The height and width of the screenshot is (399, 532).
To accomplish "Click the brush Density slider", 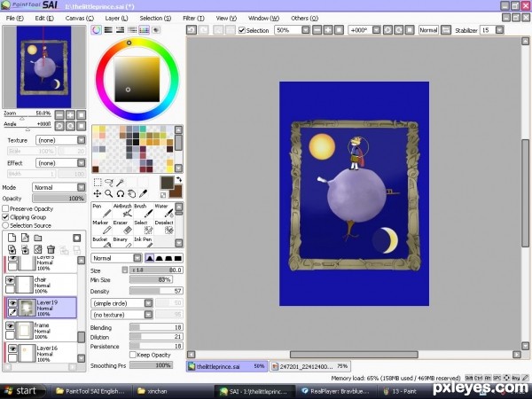I will (156, 291).
